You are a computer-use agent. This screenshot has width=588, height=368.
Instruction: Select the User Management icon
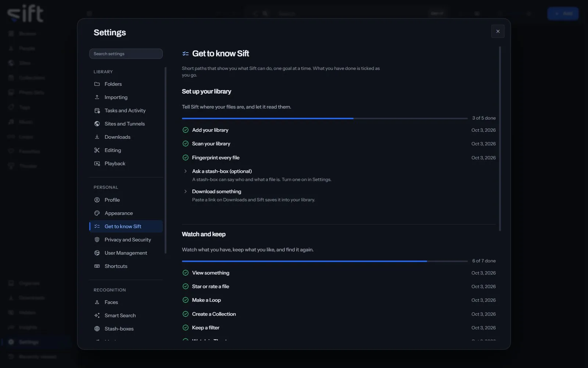pos(97,253)
